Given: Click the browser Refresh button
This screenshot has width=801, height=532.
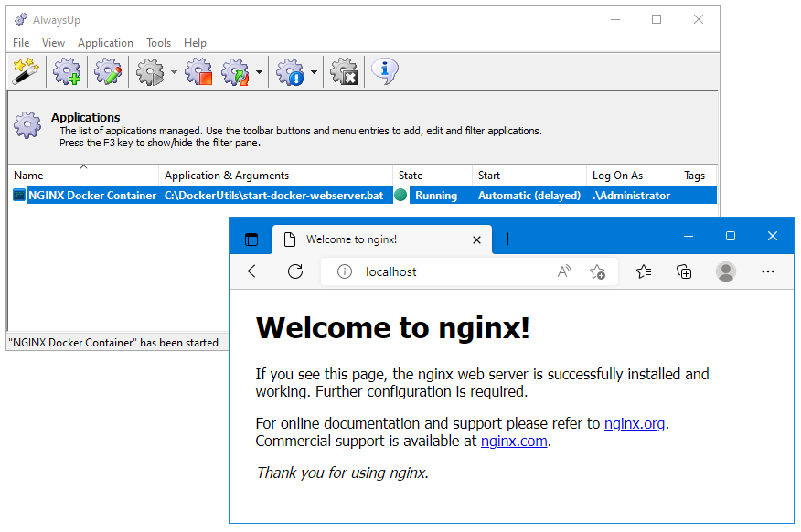Looking at the screenshot, I should [x=295, y=271].
